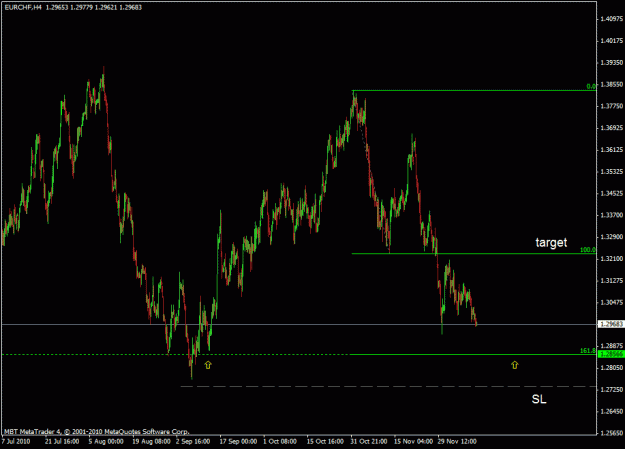The height and width of the screenshot is (449, 625).
Task: Click the 1.32900 price axis label
Action: tap(612, 237)
